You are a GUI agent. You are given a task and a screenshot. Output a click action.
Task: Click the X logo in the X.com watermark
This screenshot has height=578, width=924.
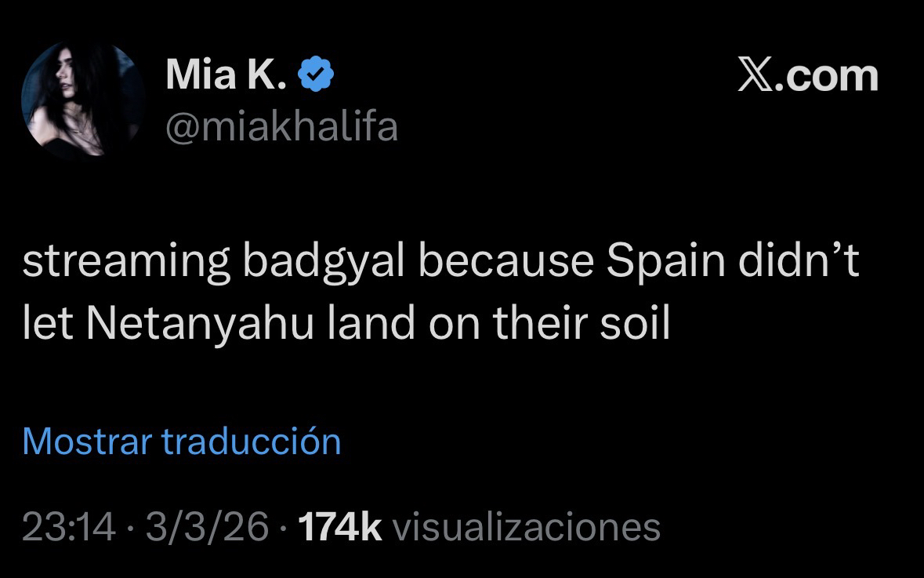[756, 76]
